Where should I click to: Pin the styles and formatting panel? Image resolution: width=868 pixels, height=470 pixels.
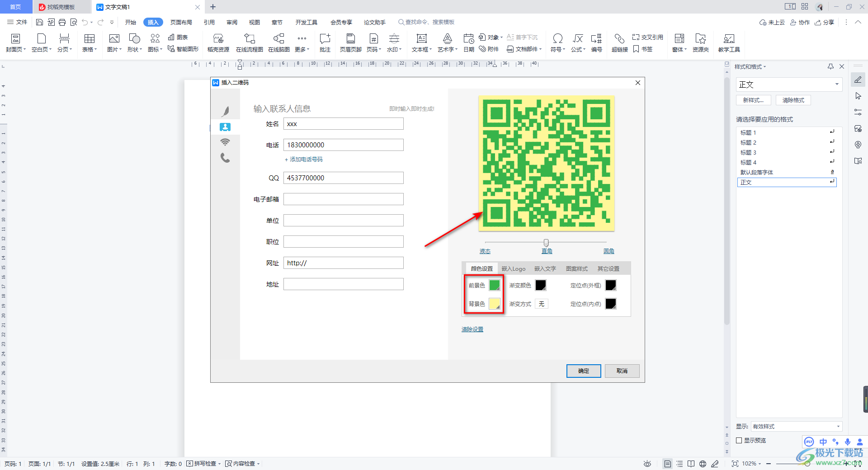coord(830,66)
